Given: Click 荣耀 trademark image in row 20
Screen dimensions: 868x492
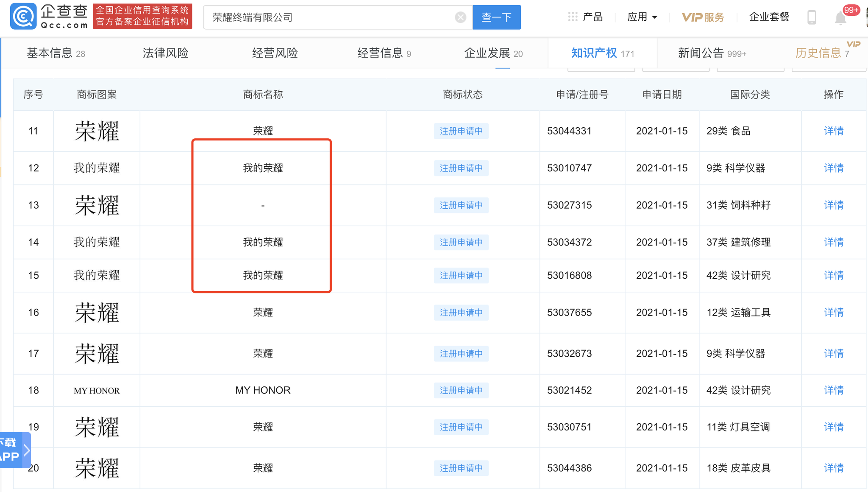Looking at the screenshot, I should tap(97, 468).
